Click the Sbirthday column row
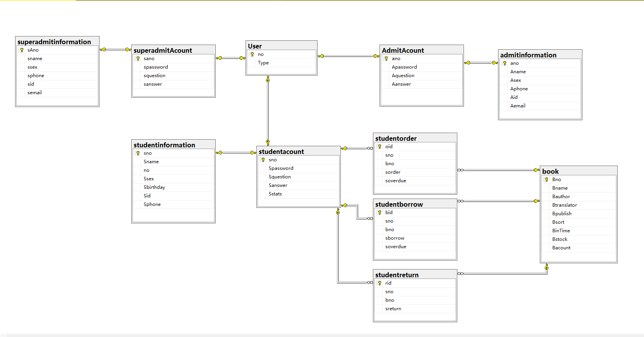644x337 pixels. tap(173, 187)
